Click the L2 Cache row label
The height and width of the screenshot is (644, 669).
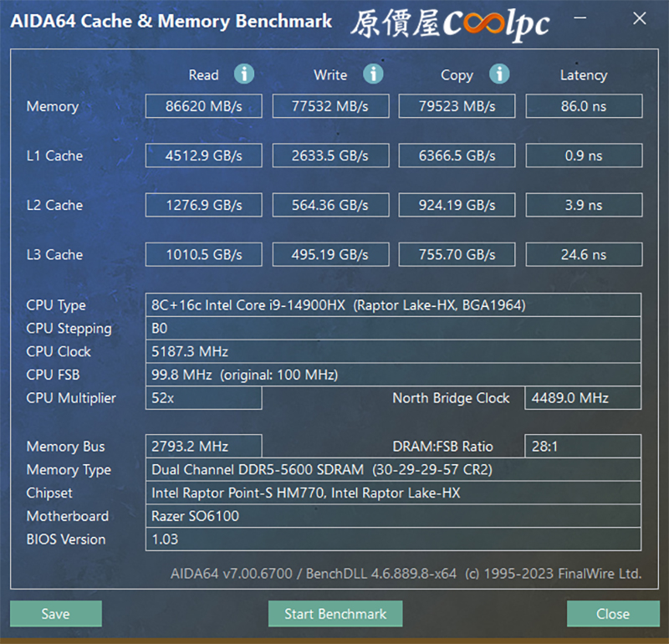click(x=54, y=205)
